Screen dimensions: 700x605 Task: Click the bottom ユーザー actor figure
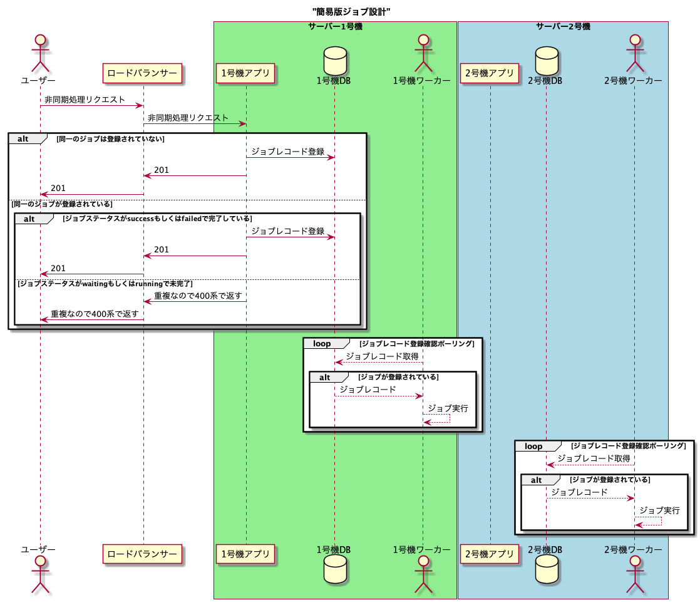39,576
